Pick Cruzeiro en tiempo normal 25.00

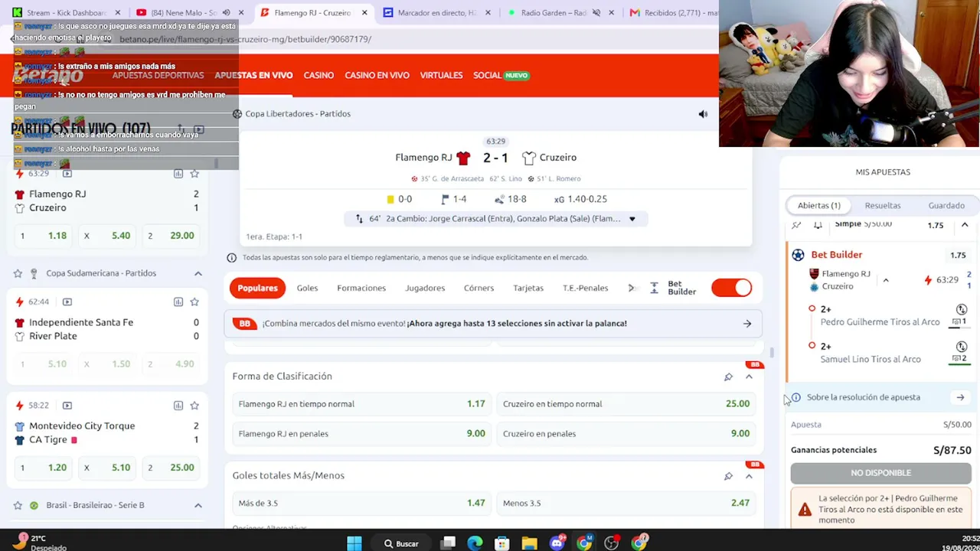pos(626,404)
